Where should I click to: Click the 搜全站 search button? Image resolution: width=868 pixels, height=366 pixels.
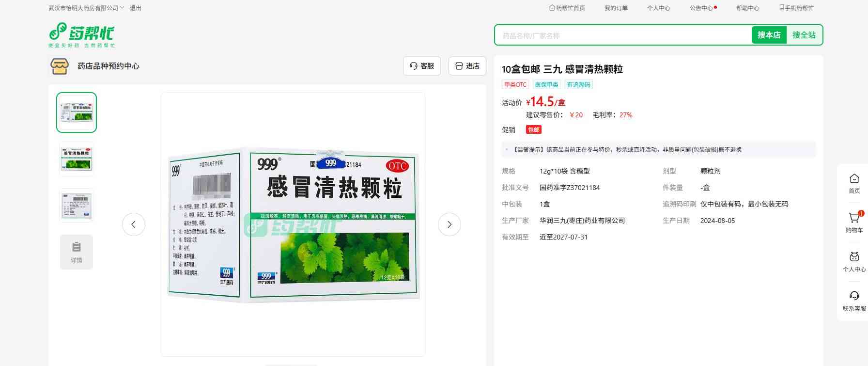804,35
